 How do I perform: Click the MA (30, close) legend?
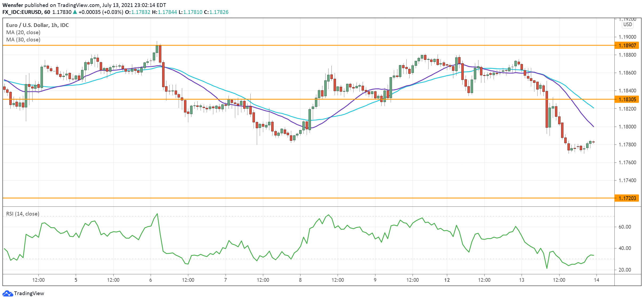click(x=23, y=40)
